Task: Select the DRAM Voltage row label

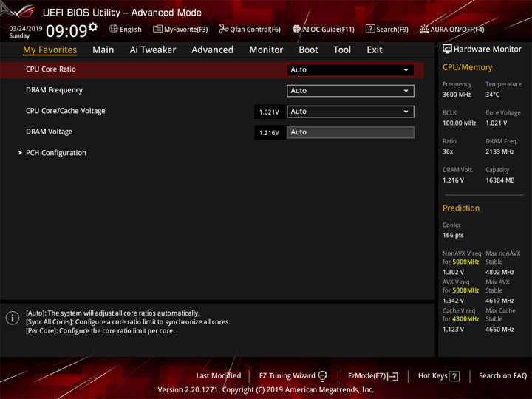Action: (x=50, y=132)
